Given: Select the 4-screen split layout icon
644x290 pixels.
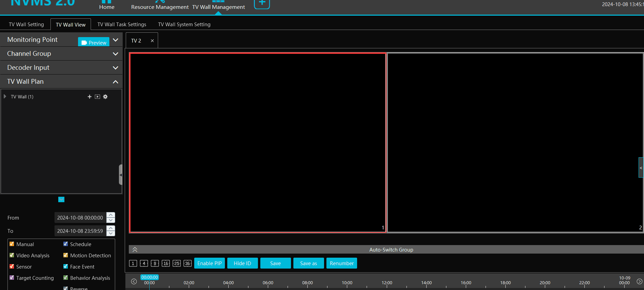Looking at the screenshot, I should pos(144,263).
